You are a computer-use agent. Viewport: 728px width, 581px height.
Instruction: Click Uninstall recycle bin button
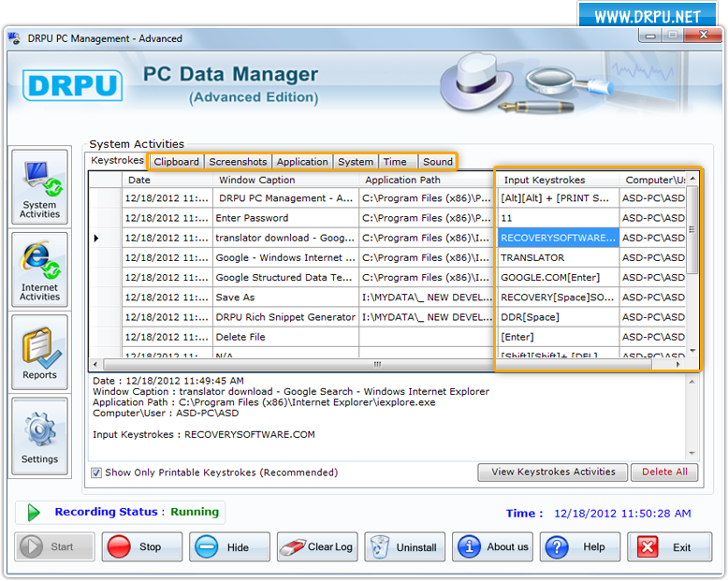coord(404,546)
